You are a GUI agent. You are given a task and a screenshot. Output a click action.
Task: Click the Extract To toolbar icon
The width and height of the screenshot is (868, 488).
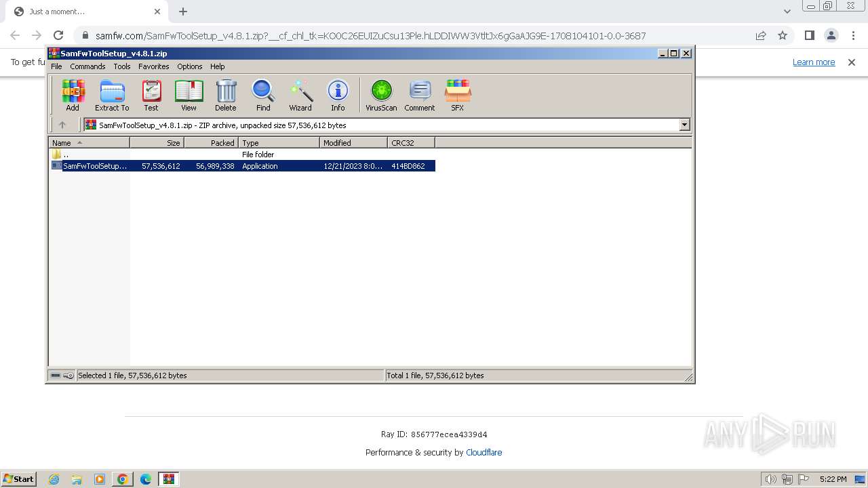point(112,95)
